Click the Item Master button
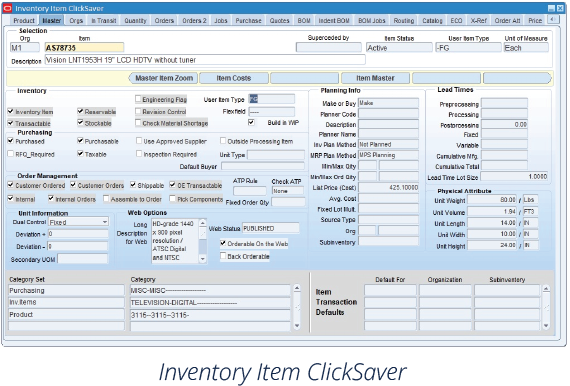This screenshot has width=570, height=386. 375,78
